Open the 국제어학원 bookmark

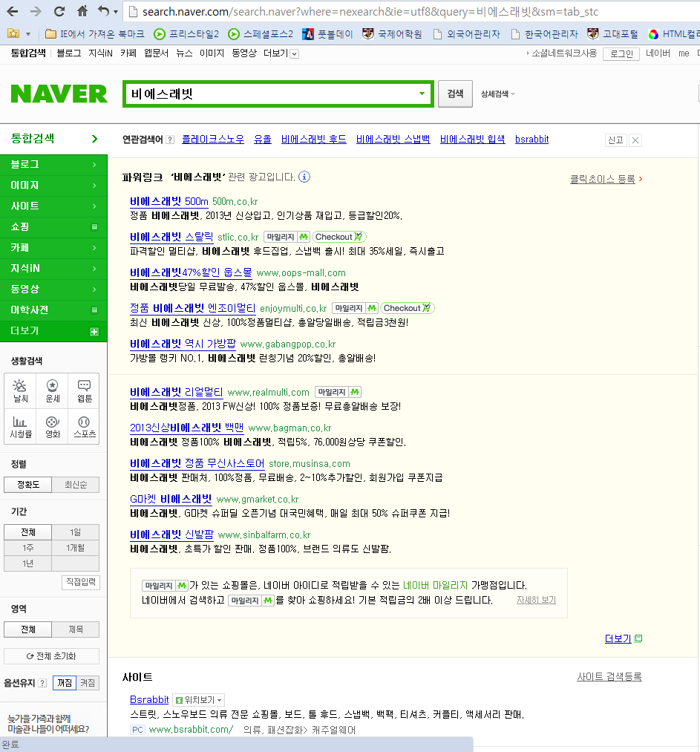point(392,34)
